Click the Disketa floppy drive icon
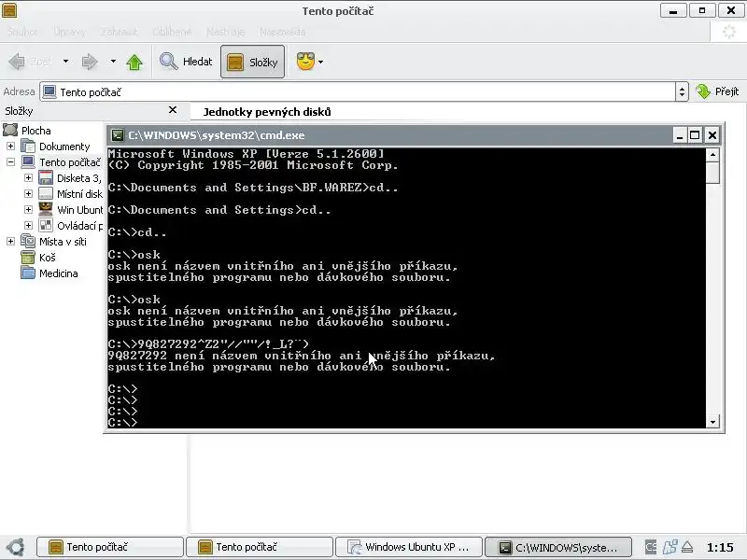This screenshot has height=560, width=747. pyautogui.click(x=46, y=177)
